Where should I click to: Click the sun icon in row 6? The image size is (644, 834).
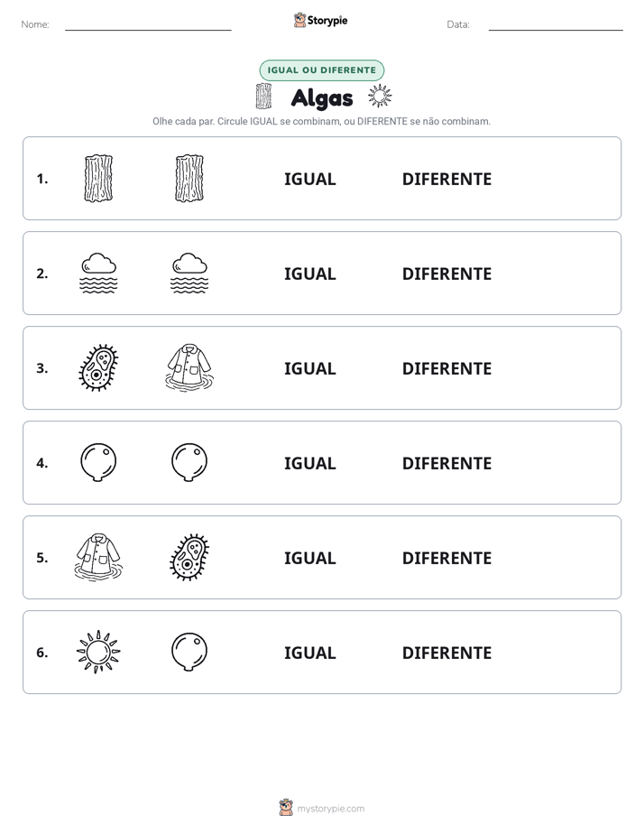point(98,652)
